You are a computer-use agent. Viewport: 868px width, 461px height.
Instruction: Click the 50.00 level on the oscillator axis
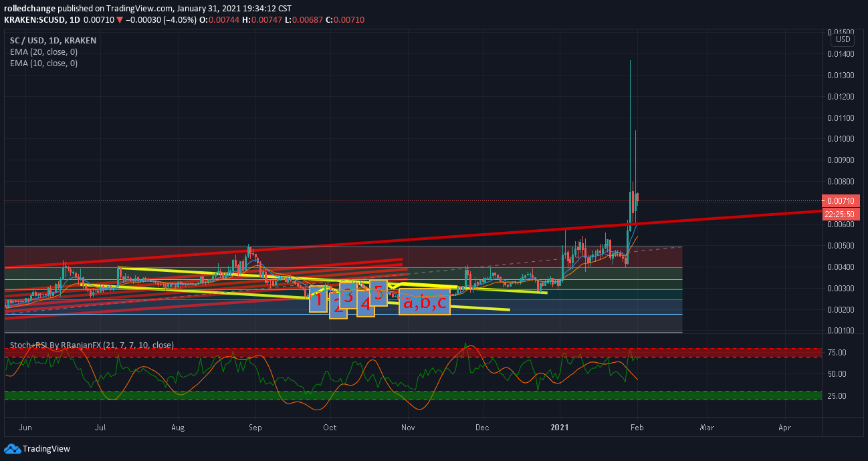pos(837,374)
